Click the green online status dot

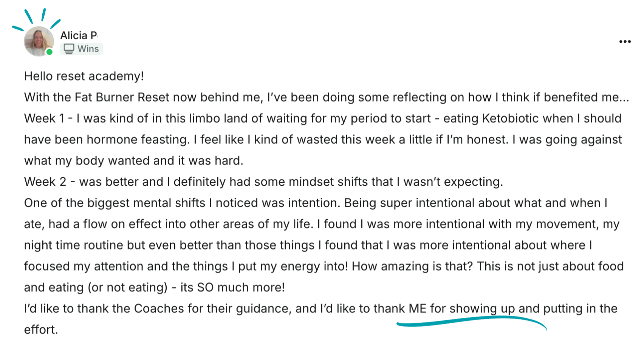(x=49, y=52)
